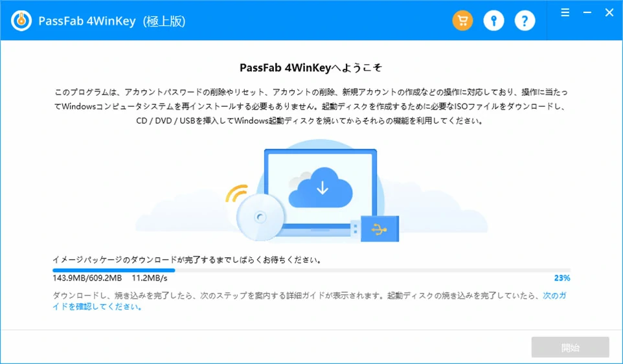Viewport: 623px width, 364px height.
Task: Open the hamburger menu in title bar
Action: click(x=565, y=13)
